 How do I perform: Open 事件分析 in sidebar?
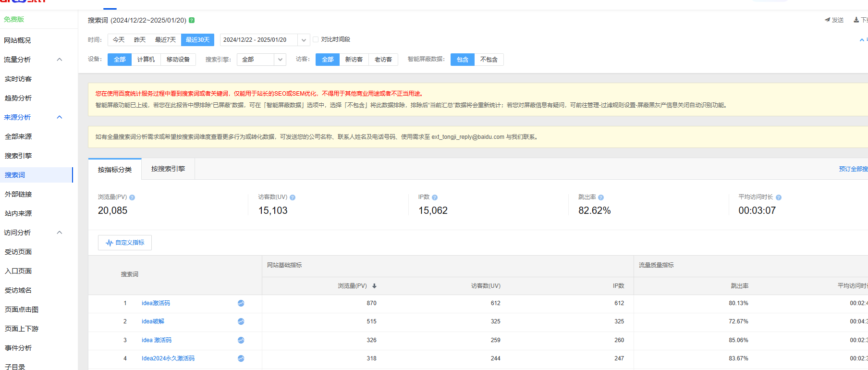point(18,348)
